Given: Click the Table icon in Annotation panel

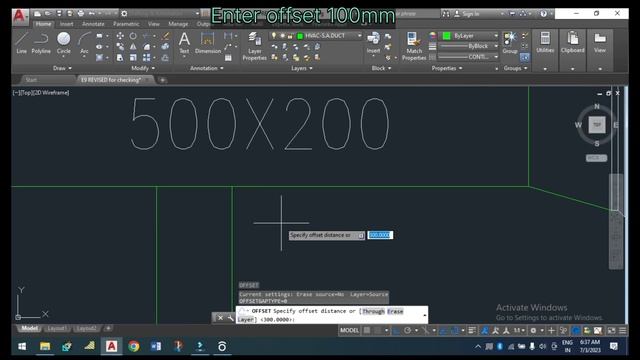Looking at the screenshot, I should tap(228, 58).
